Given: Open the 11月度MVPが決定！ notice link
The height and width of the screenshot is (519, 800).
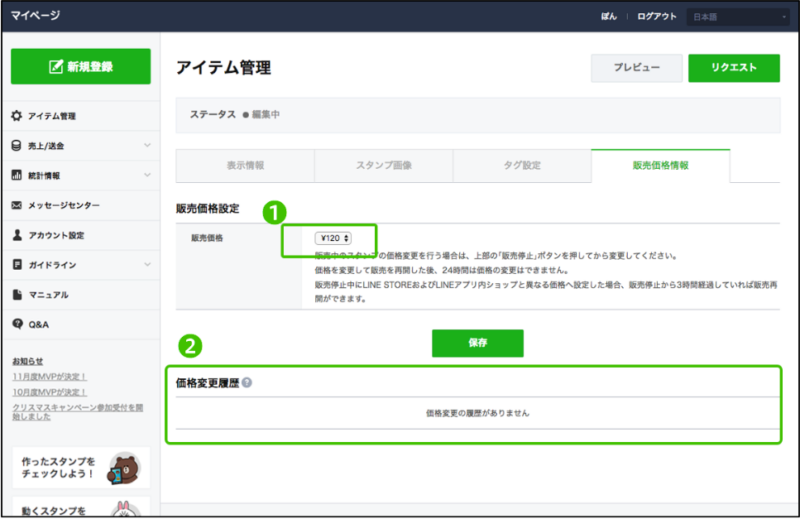Looking at the screenshot, I should 49,377.
